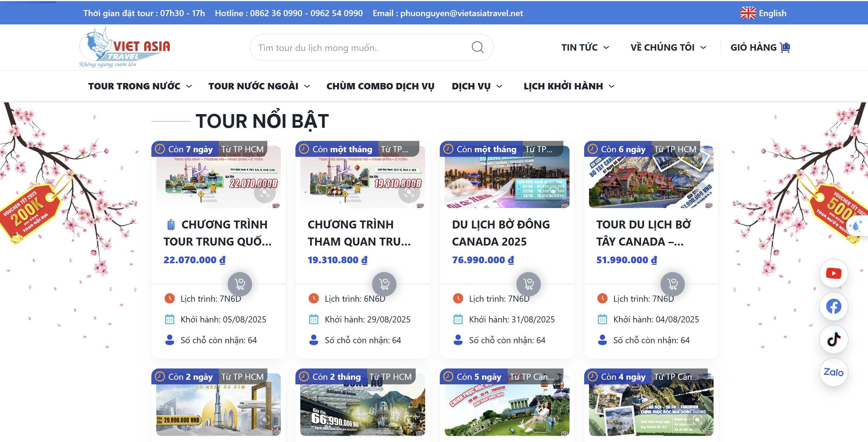This screenshot has height=442, width=868.
Task: Open the TikTok floating button
Action: pyautogui.click(x=834, y=339)
